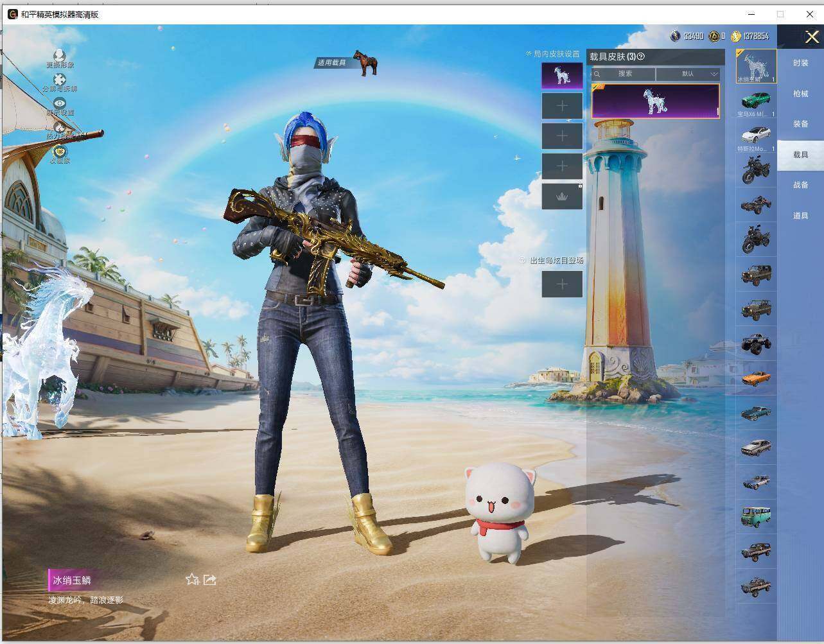This screenshot has height=644, width=824.
Task: Select the white 特斯拉 Model car
Action: (756, 136)
